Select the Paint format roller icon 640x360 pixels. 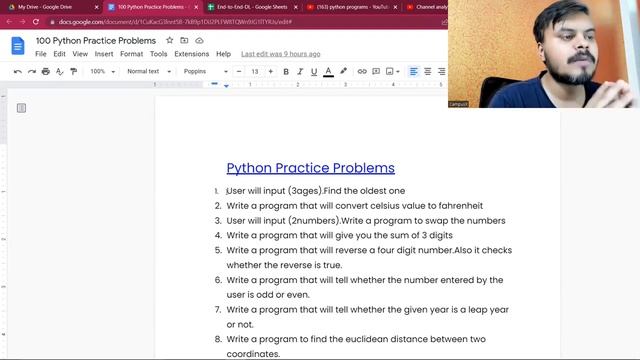coord(73,71)
